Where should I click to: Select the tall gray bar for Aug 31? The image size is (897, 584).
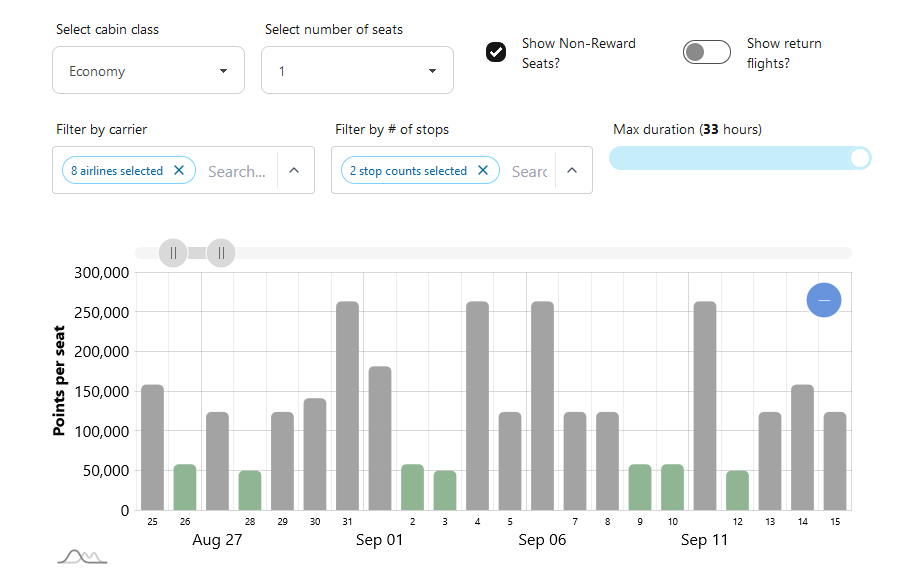click(347, 406)
